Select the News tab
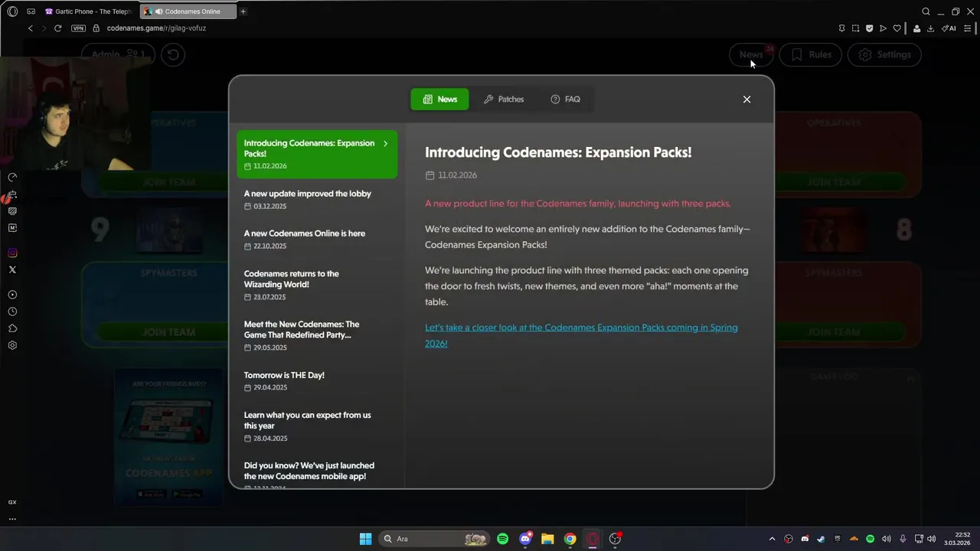 point(439,99)
